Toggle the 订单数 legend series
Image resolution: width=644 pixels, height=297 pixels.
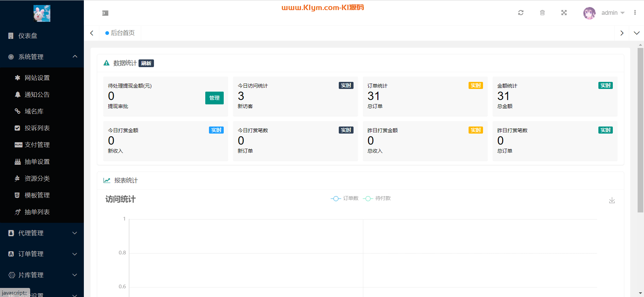(344, 198)
